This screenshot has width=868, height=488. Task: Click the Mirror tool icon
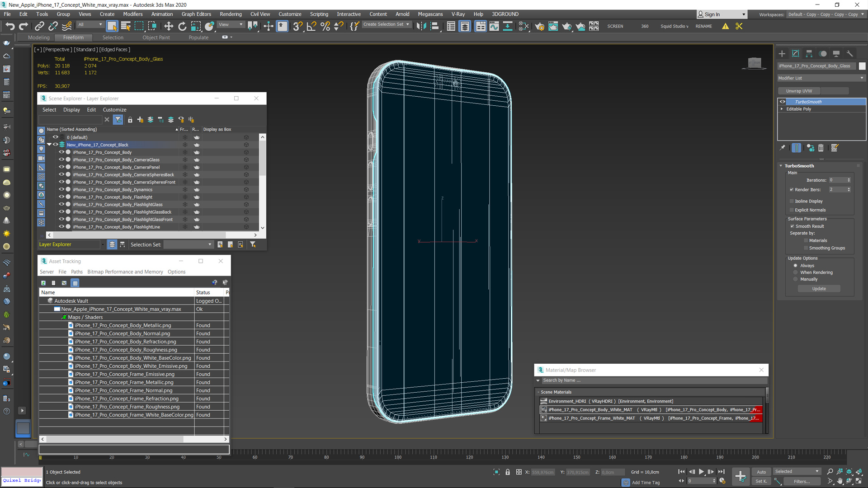tap(421, 26)
